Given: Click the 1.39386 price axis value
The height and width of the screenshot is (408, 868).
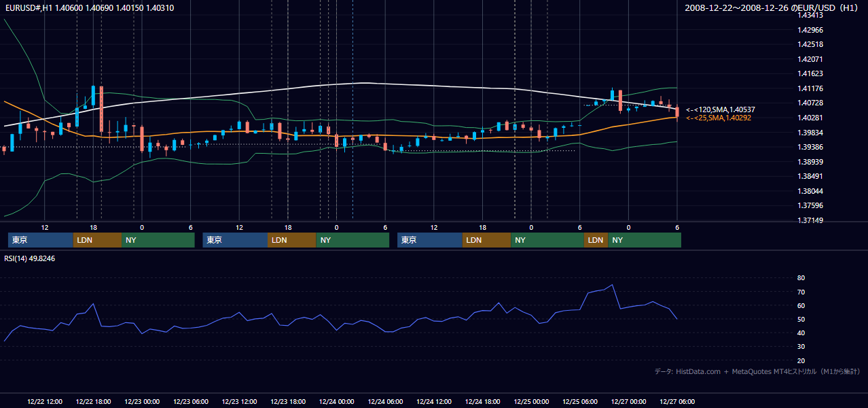Looking at the screenshot, I should click(810, 147).
